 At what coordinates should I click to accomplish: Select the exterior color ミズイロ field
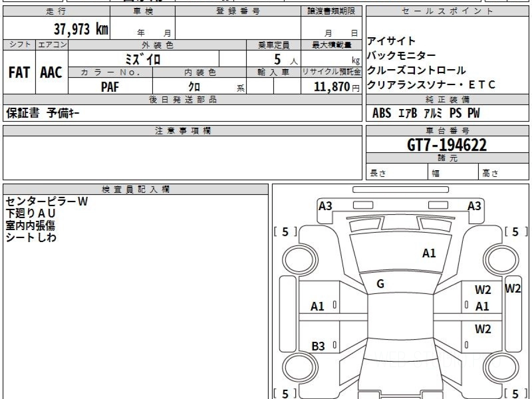coord(143,59)
